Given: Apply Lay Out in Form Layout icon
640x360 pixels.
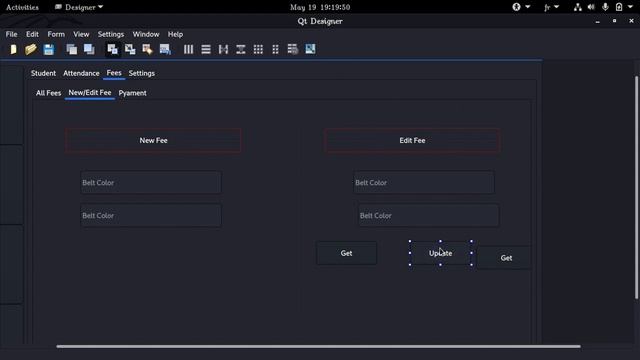Looking at the screenshot, I should click(x=276, y=49).
